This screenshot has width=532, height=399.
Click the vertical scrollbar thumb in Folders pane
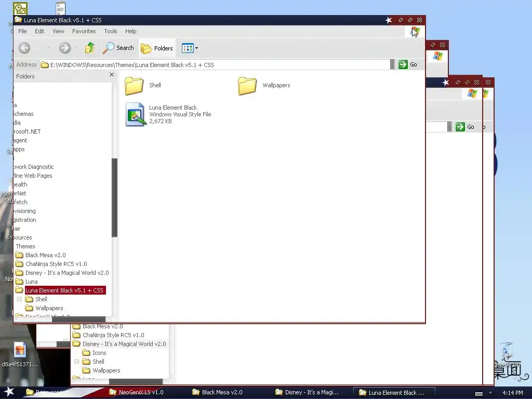(x=115, y=197)
